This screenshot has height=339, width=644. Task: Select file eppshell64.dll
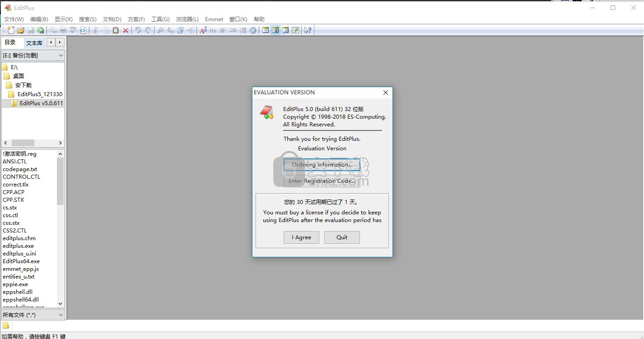click(x=21, y=300)
